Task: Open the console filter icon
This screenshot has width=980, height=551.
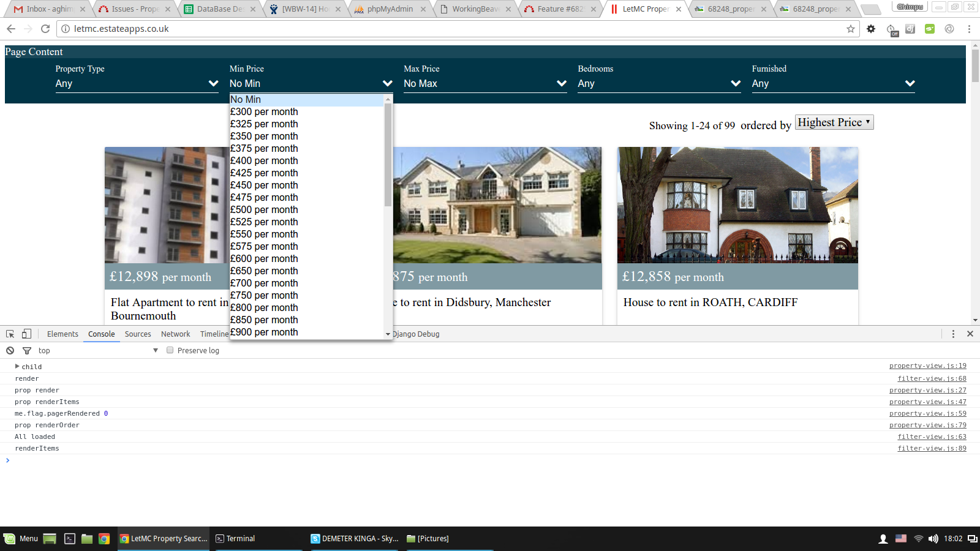Action: [x=27, y=350]
